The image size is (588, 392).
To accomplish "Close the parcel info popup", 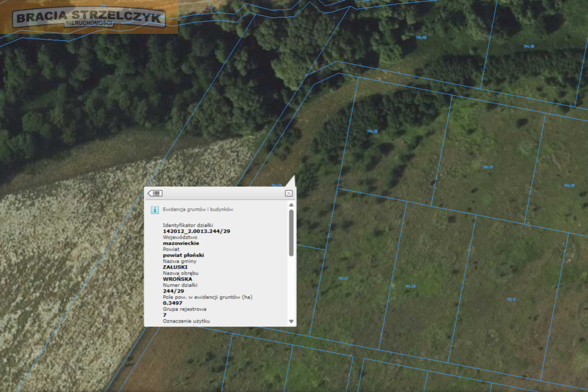I will coord(289,193).
